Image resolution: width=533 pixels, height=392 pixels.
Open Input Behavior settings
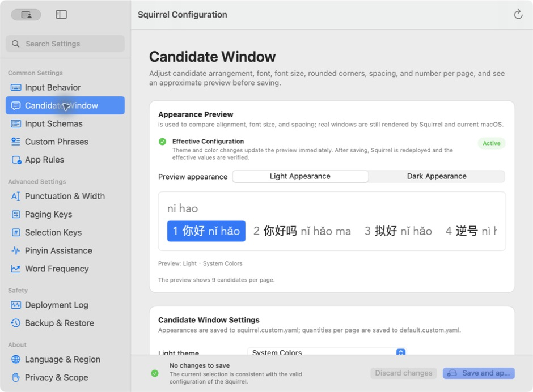point(65,87)
